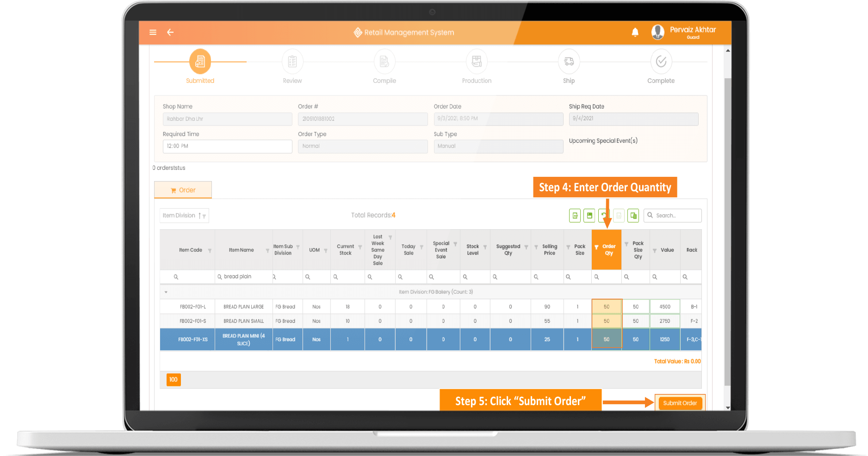Select the Submitted stage icon
868x456 pixels.
[200, 61]
